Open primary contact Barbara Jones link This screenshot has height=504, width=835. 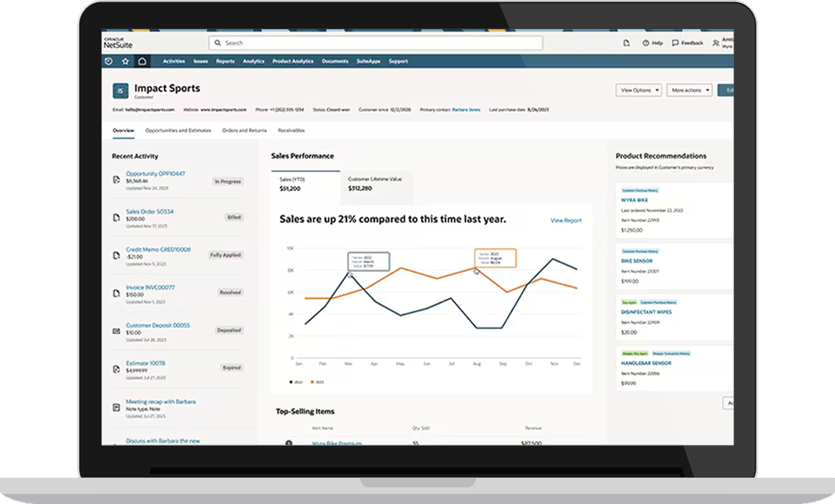pyautogui.click(x=466, y=110)
